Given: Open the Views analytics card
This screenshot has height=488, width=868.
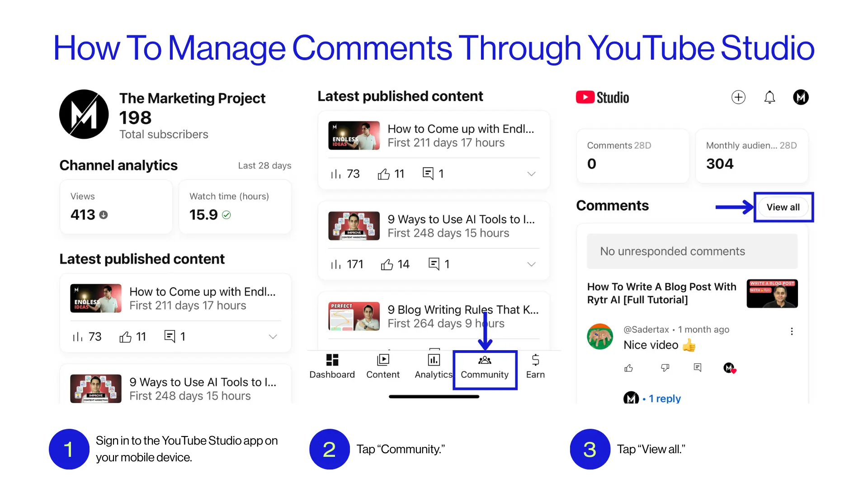Looking at the screenshot, I should pyautogui.click(x=116, y=207).
